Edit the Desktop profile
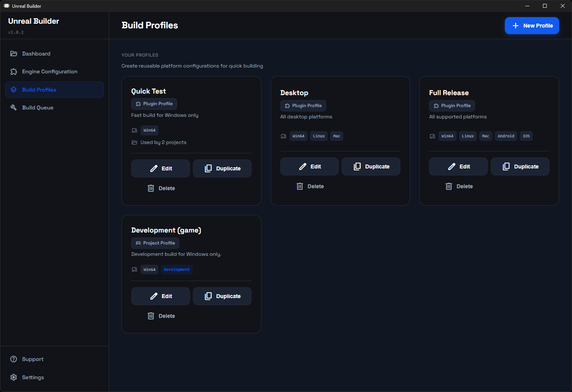This screenshot has height=392, width=572. (x=309, y=167)
